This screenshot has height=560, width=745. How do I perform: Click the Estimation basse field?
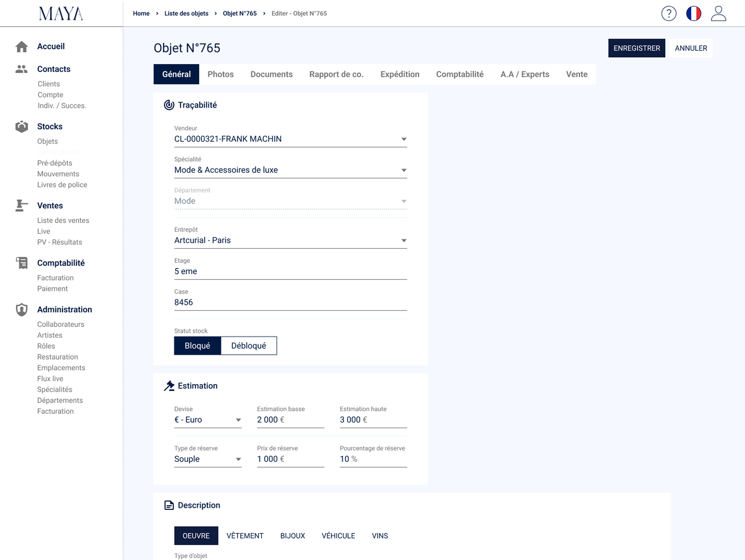pyautogui.click(x=290, y=420)
